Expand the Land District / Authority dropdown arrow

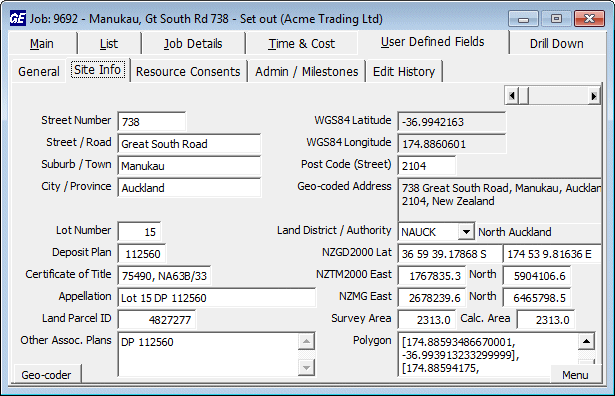point(466,231)
